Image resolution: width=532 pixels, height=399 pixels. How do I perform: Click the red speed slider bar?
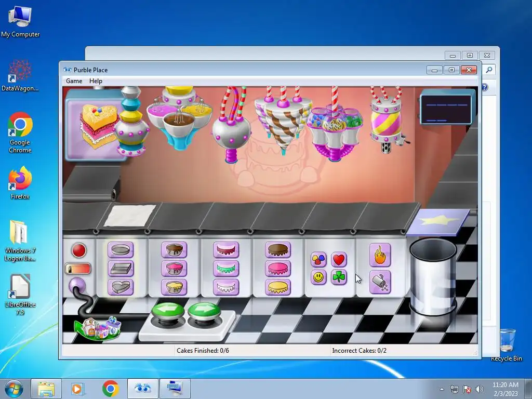click(78, 269)
